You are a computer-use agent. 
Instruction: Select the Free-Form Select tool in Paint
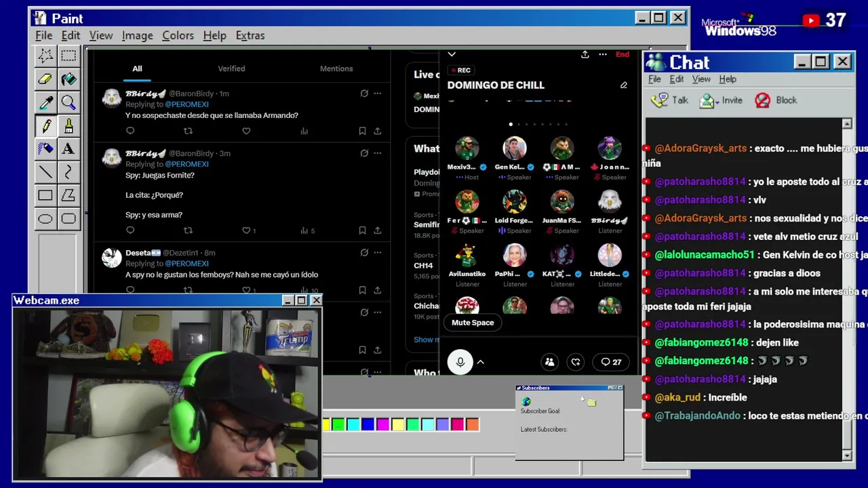(45, 56)
